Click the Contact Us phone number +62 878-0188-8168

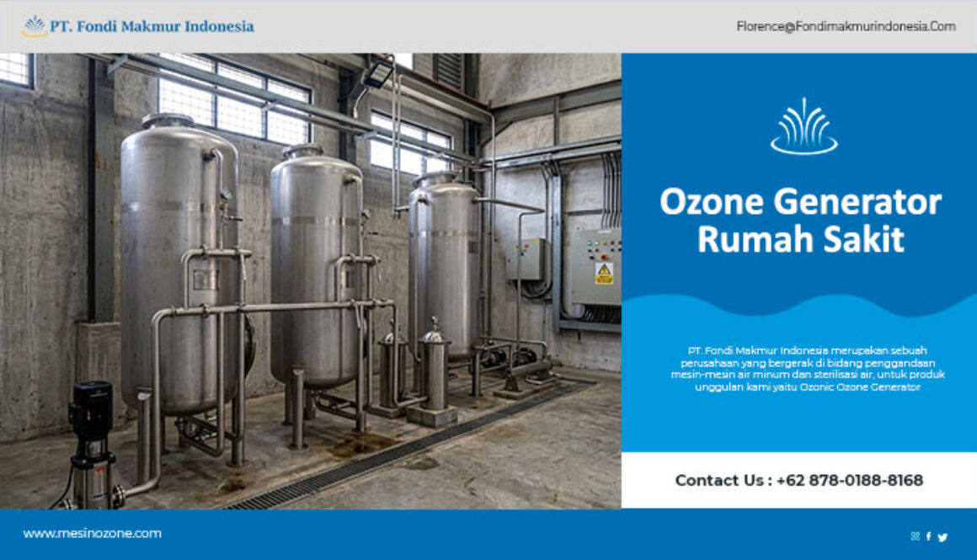[798, 480]
